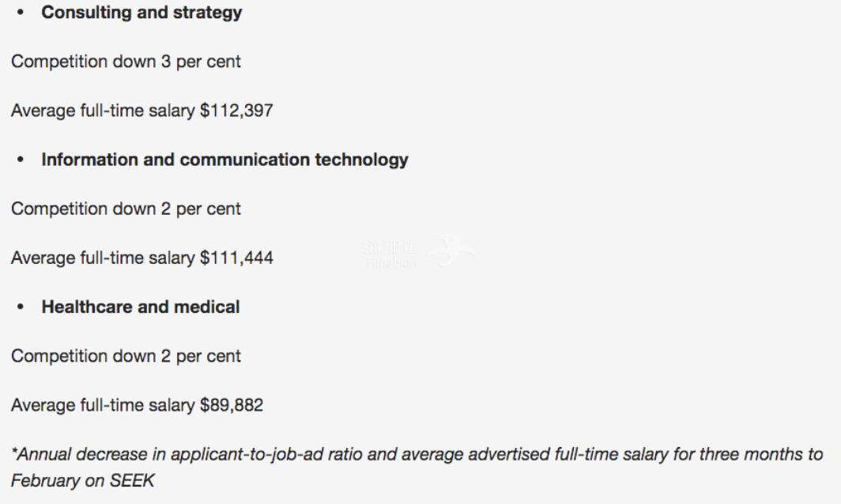Click the bullet before Healthcare and medical

(x=21, y=307)
